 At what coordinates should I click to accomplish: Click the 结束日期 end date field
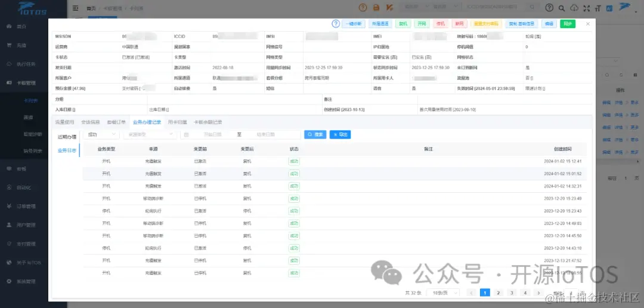click(x=266, y=134)
